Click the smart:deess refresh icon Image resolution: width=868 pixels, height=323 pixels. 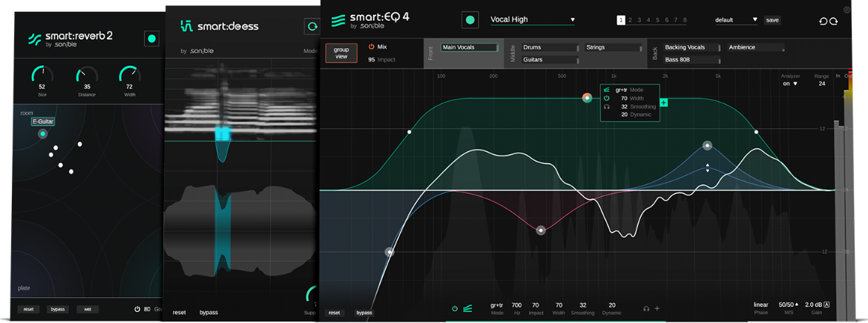pos(312,27)
